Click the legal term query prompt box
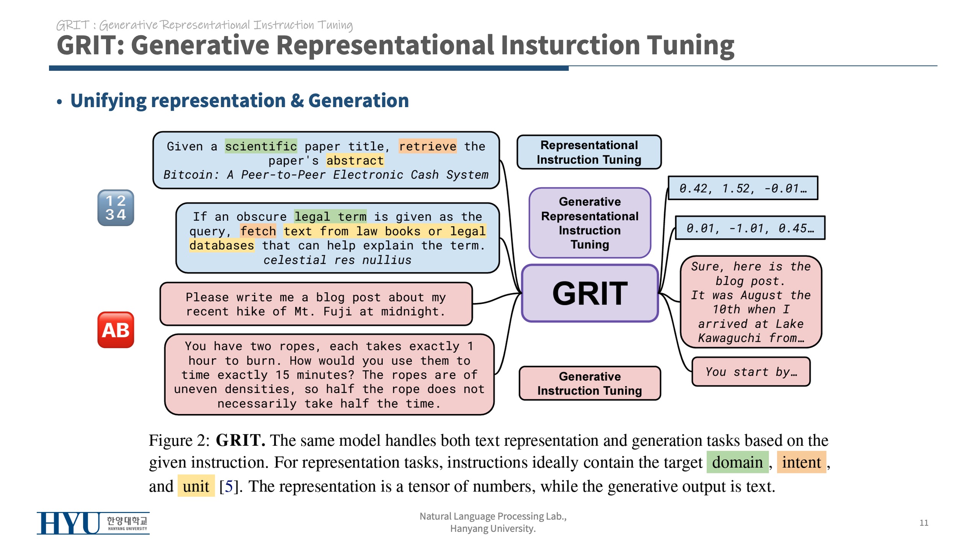The width and height of the screenshot is (980, 551). click(338, 238)
